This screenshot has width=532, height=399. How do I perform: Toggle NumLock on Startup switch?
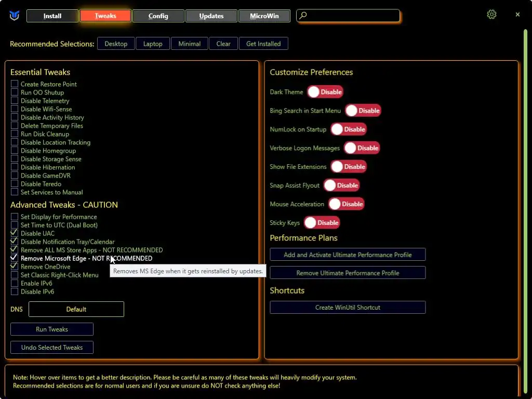pos(349,129)
